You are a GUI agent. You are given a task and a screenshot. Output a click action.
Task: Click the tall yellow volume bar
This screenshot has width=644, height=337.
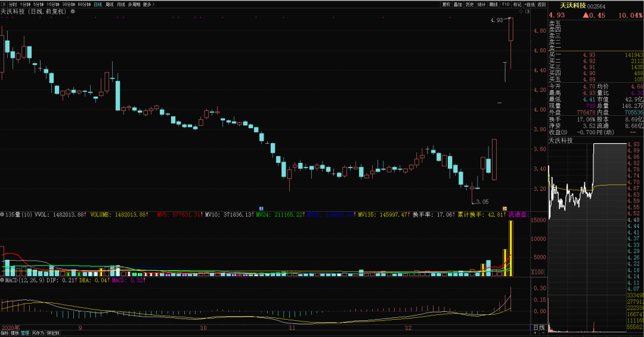[511, 248]
